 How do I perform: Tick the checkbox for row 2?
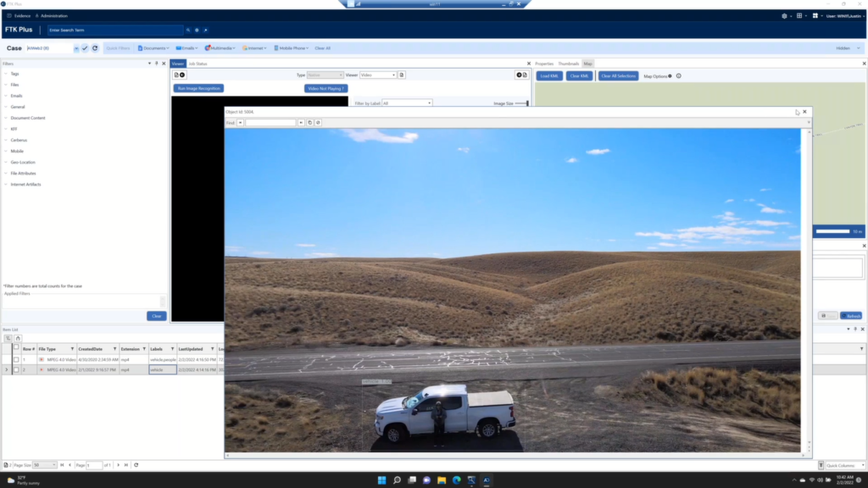16,369
